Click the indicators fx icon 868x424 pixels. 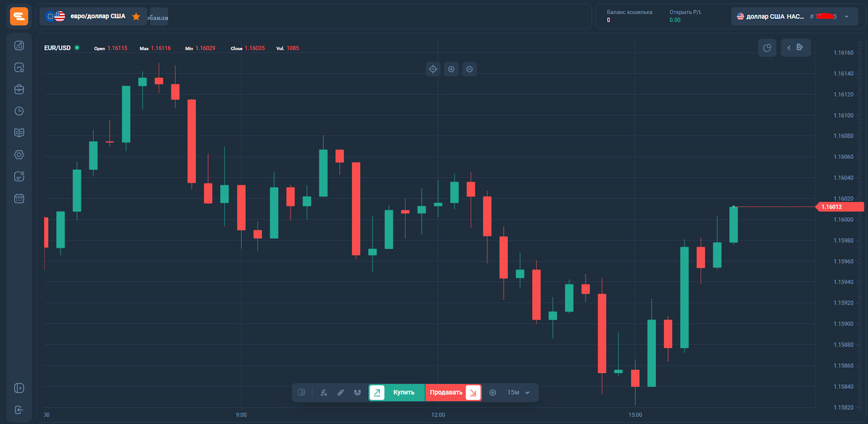324,393
